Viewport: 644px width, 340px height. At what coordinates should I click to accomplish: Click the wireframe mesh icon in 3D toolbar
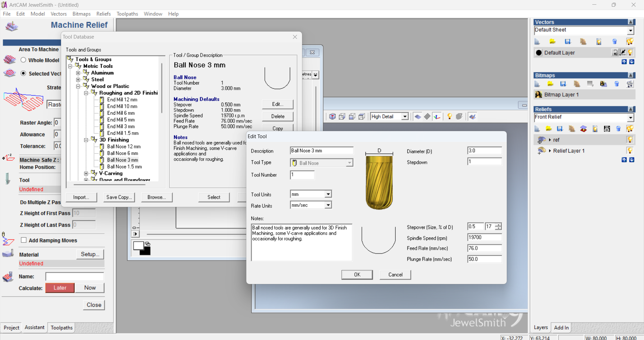(x=427, y=116)
